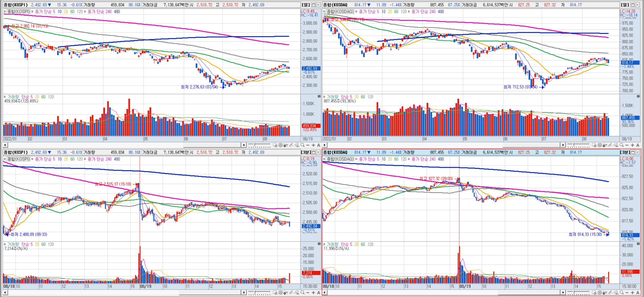Open settings gear in KOSDAQ daily chart toolbar
The image size is (644, 297).
[599, 145]
